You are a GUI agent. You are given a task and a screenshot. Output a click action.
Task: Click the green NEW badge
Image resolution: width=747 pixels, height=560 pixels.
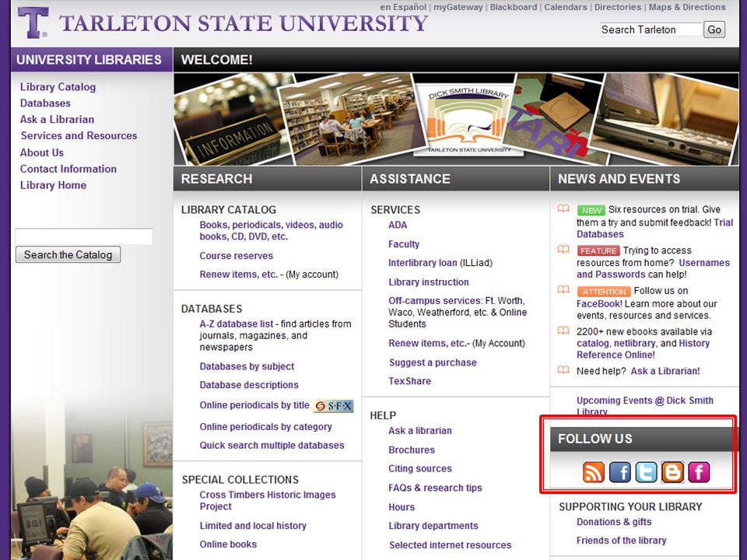(591, 210)
